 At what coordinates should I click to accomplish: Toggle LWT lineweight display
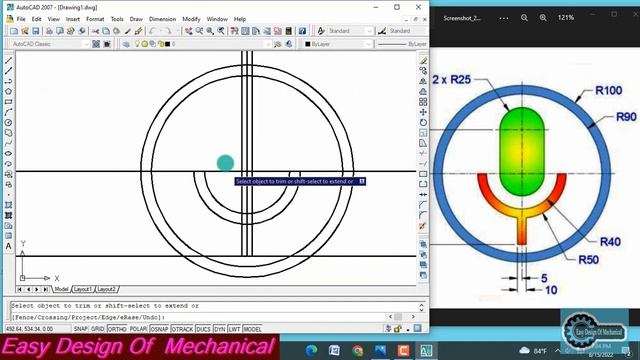point(234,329)
